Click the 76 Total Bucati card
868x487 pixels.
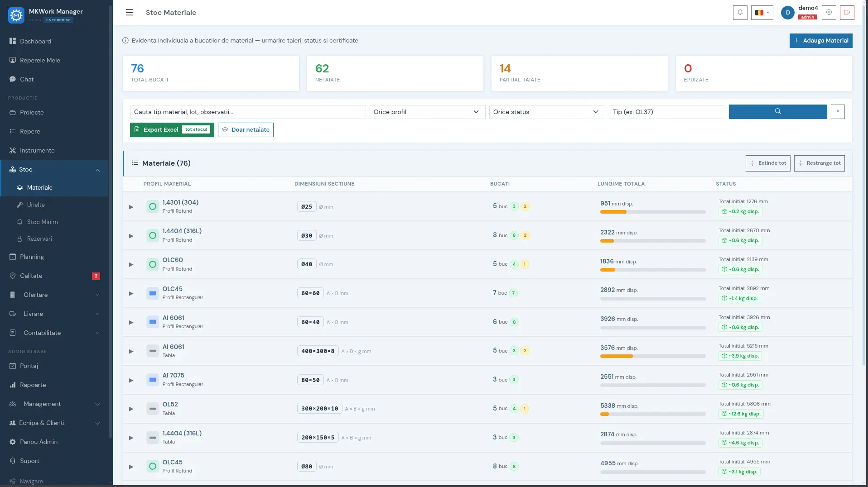tap(211, 73)
